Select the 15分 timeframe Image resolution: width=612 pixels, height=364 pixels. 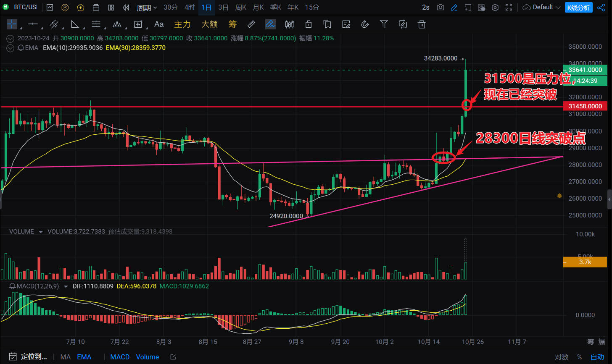(312, 7)
